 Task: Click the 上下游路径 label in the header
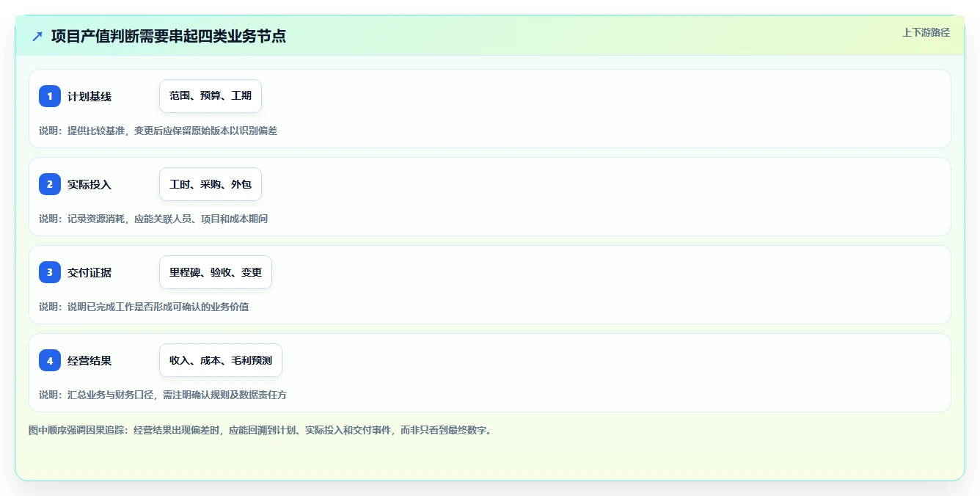926,32
